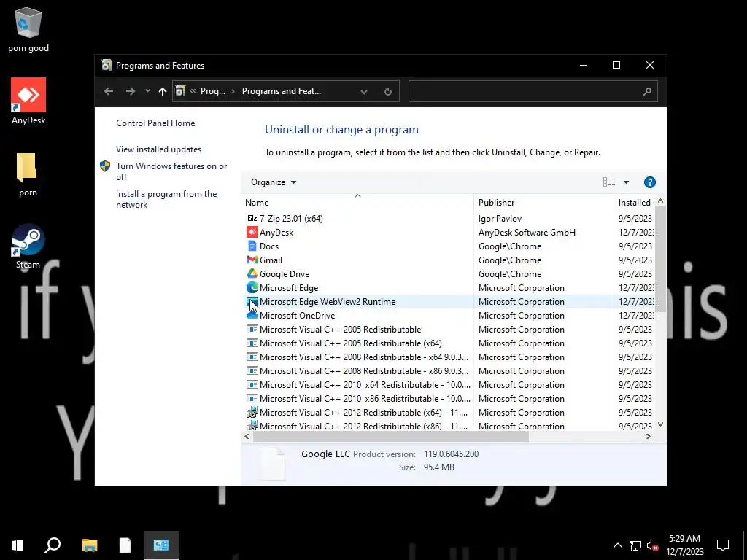Click the Show desktop strip on taskbar
This screenshot has height=560, width=747.
pos(745,545)
